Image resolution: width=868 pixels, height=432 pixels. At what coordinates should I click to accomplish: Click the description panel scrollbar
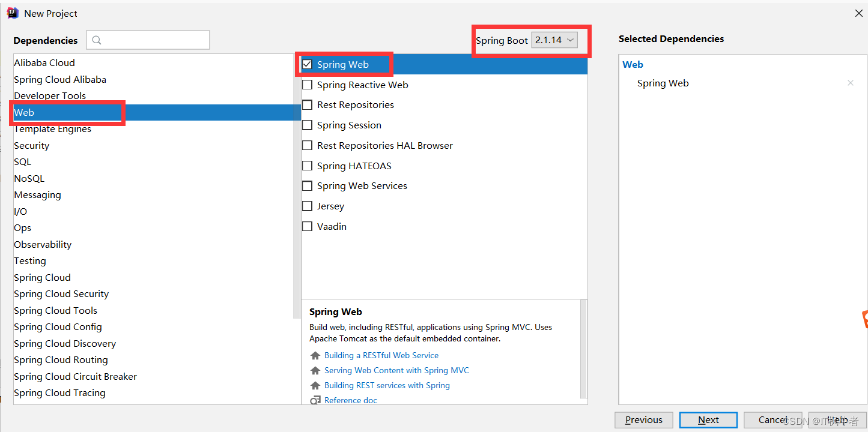point(584,349)
